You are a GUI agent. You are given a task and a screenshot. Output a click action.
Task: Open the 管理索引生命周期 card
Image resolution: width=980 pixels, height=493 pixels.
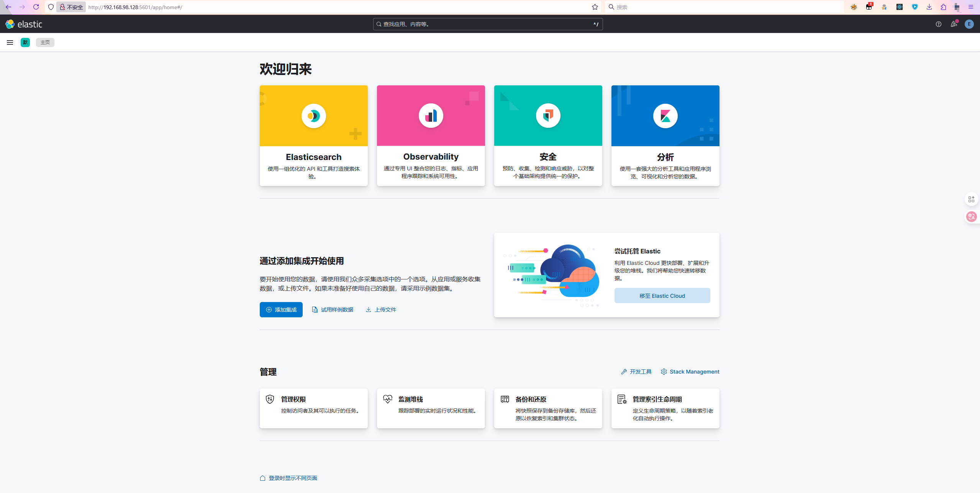pyautogui.click(x=665, y=408)
